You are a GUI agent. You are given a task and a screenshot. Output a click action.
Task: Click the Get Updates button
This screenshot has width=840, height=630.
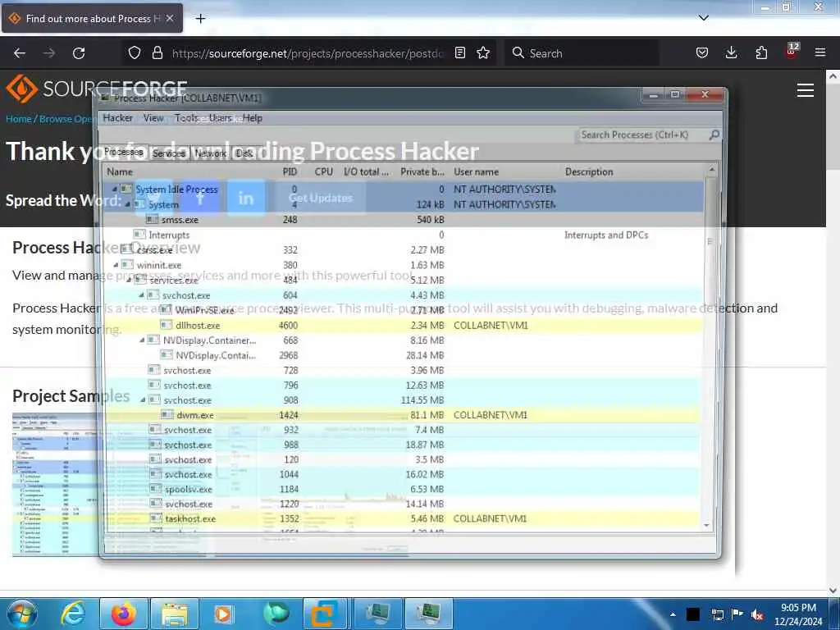(321, 199)
